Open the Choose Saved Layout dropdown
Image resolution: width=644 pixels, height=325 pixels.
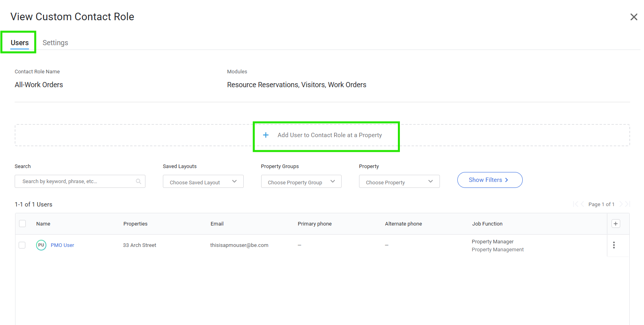tap(203, 182)
